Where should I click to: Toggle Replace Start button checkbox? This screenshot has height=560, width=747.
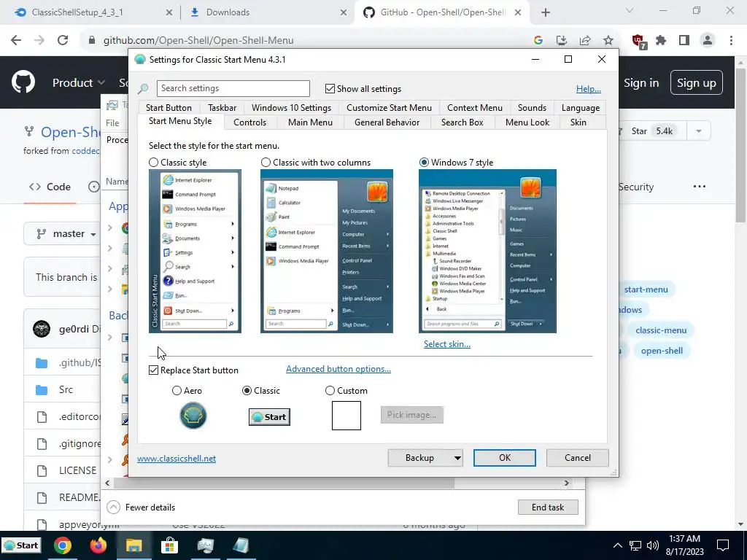pos(153,370)
